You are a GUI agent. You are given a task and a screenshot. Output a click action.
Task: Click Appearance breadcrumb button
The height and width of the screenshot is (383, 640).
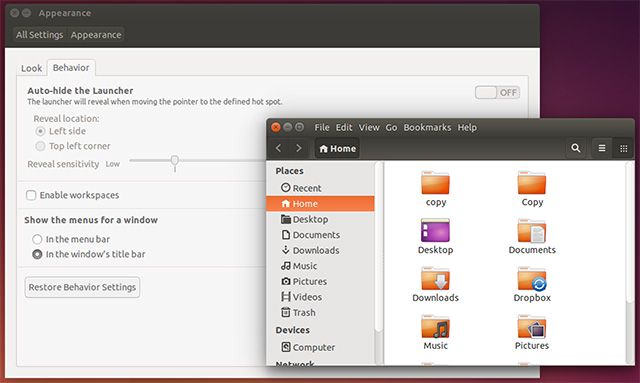96,35
